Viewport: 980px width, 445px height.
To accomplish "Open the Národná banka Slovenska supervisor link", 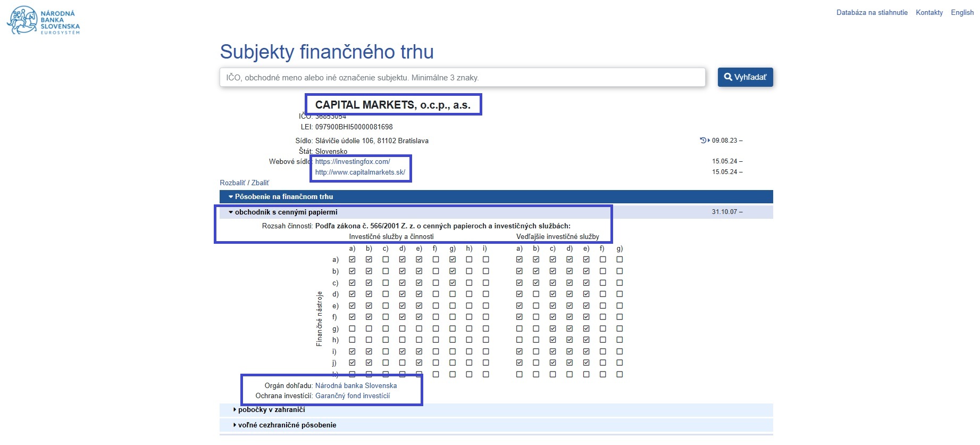I will 356,386.
